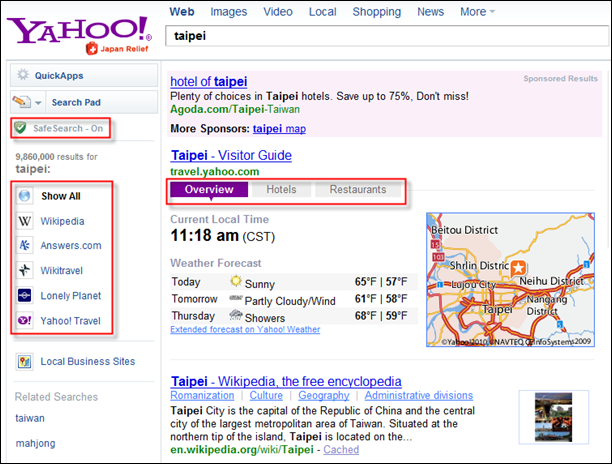Filter results by Answers.com text link
Screen dimensions: 612x464
point(71,246)
